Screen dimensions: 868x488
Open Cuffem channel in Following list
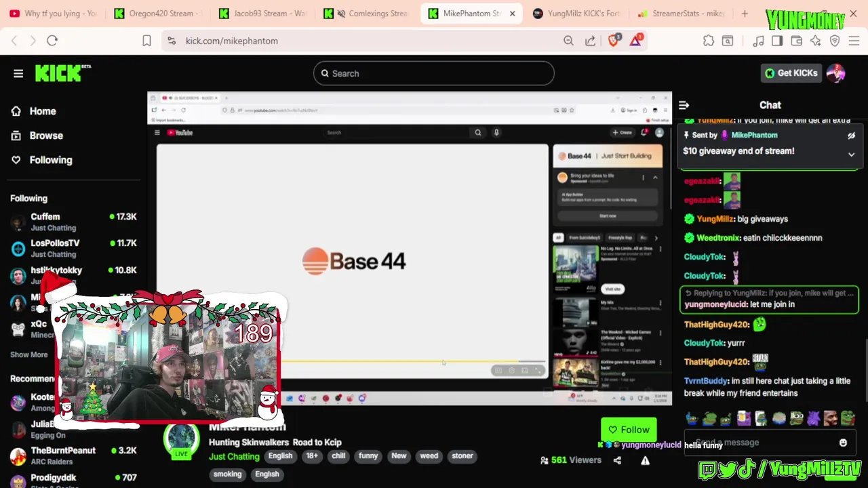click(73, 222)
